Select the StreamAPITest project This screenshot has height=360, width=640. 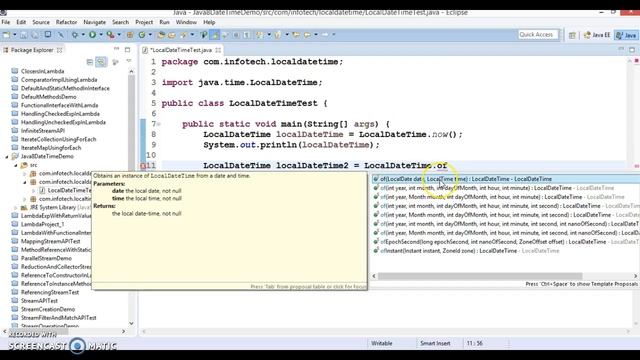pyautogui.click(x=39, y=301)
